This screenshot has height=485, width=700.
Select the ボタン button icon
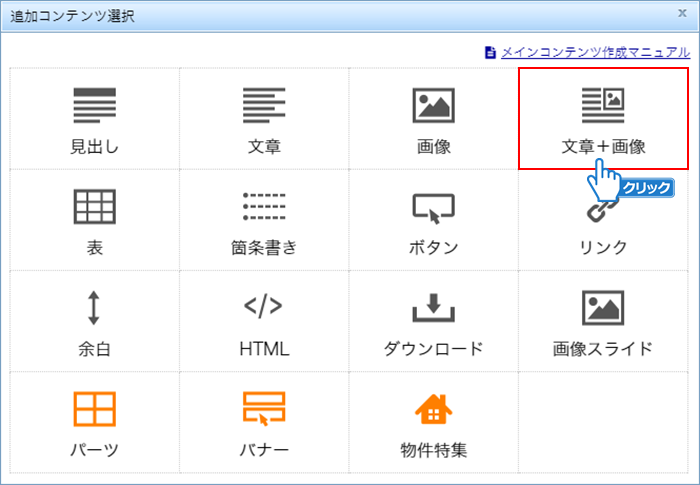pos(433,208)
